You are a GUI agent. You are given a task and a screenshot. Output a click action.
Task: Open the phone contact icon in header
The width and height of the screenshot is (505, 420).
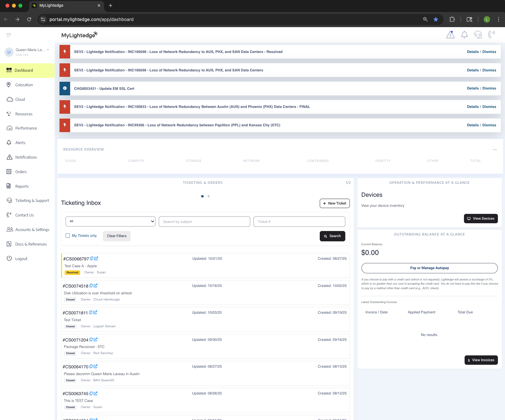click(x=491, y=34)
